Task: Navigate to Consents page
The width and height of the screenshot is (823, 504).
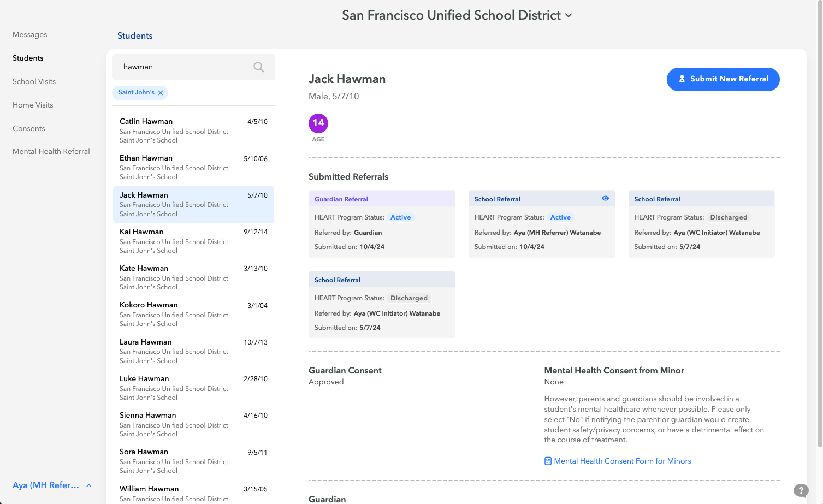Action: pos(29,129)
